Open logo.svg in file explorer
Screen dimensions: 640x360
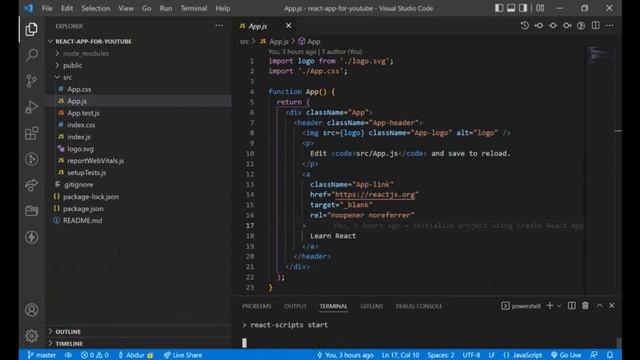pyautogui.click(x=80, y=149)
